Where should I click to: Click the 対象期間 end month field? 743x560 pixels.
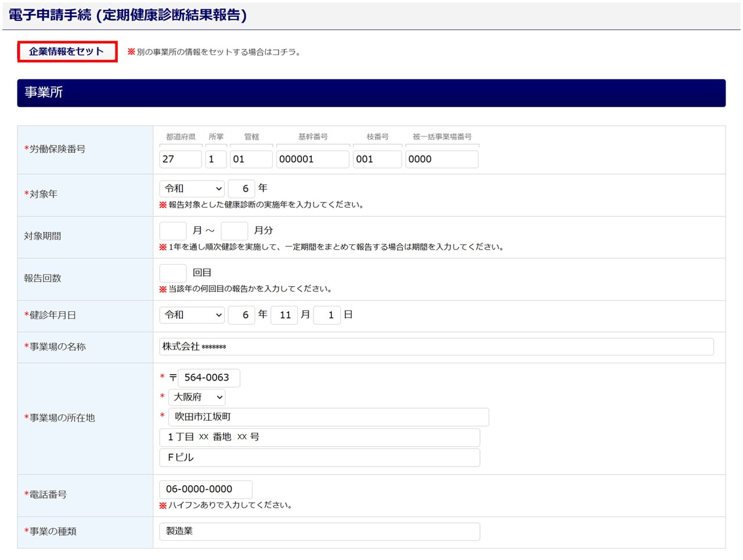[x=235, y=231]
